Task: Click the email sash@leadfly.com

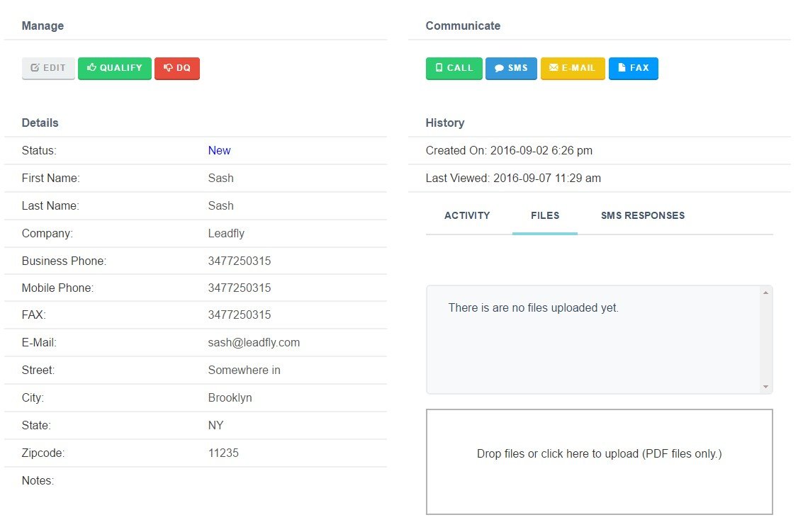Action: pyautogui.click(x=254, y=343)
